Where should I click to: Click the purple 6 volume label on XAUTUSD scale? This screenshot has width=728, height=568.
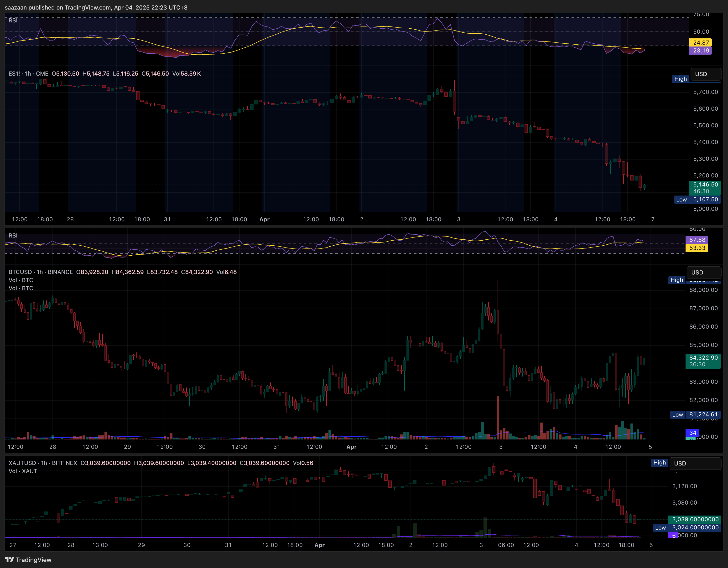(673, 535)
